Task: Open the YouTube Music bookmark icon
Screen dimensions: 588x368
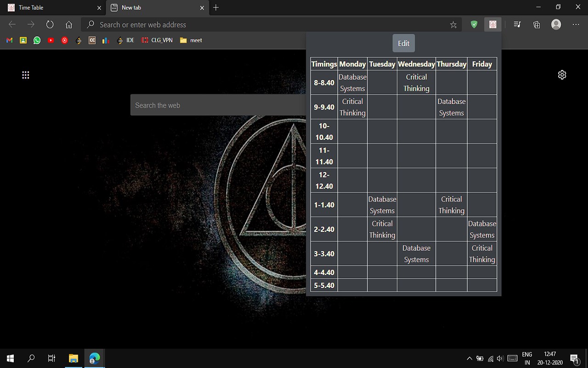Action: [x=64, y=40]
